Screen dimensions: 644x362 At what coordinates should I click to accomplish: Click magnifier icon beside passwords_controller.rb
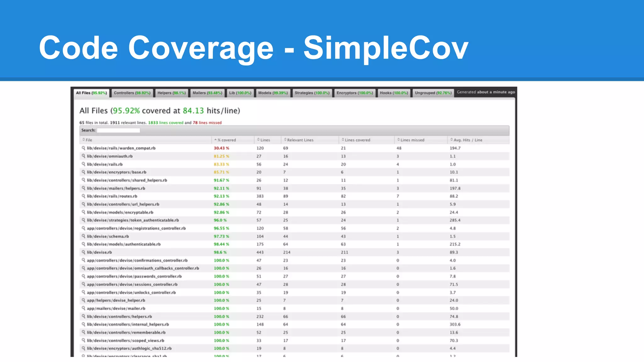(83, 276)
